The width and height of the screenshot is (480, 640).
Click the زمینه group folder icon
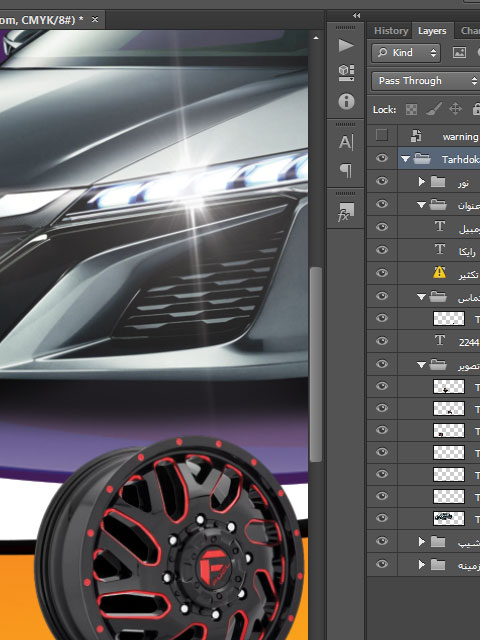tap(438, 564)
